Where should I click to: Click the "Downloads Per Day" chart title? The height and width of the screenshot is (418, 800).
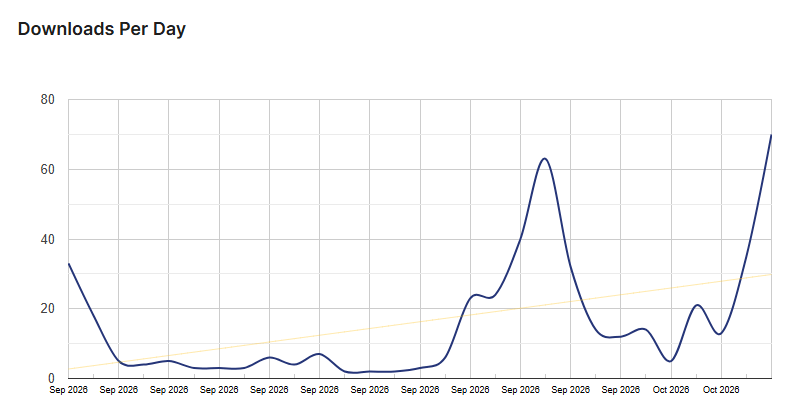102,29
